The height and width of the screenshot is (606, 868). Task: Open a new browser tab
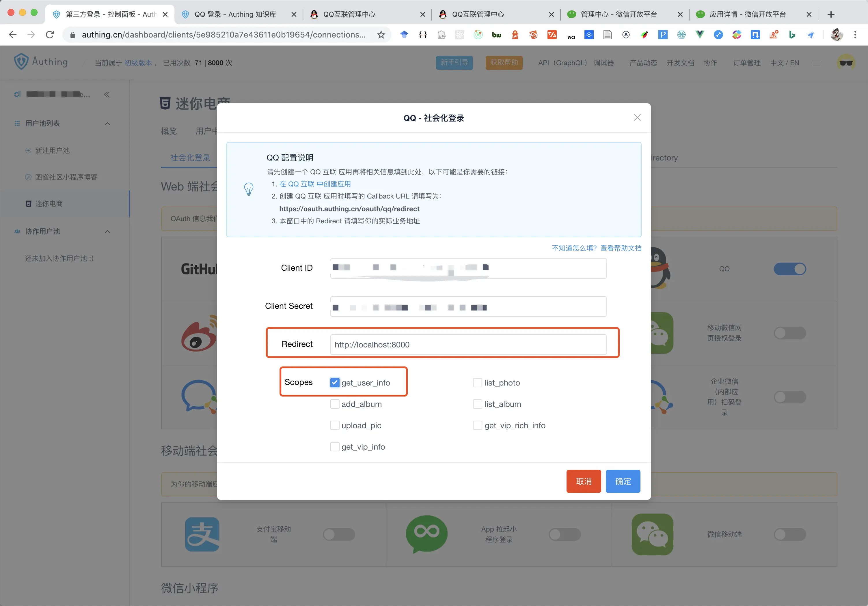point(830,14)
